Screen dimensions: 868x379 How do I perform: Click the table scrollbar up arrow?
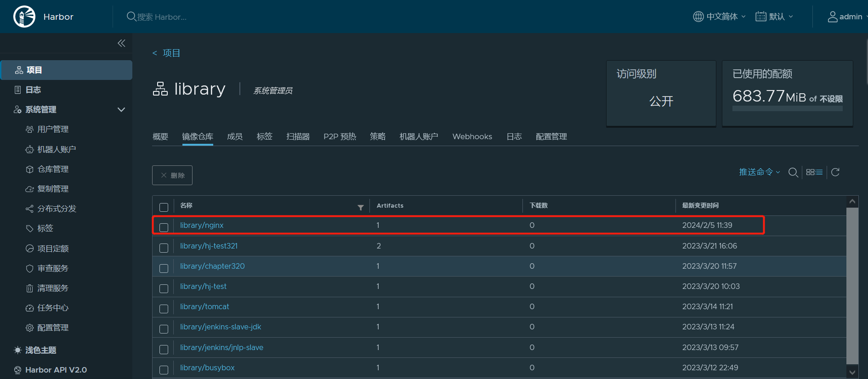(852, 201)
